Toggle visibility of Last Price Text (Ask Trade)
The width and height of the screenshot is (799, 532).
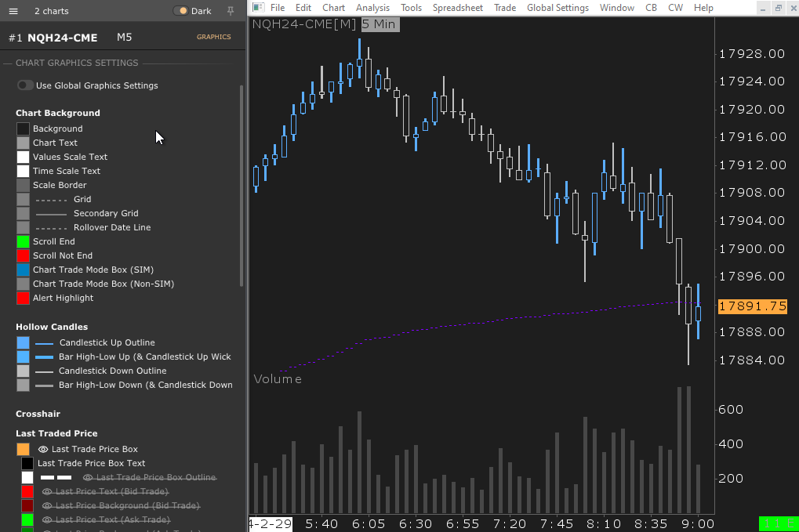(x=47, y=519)
